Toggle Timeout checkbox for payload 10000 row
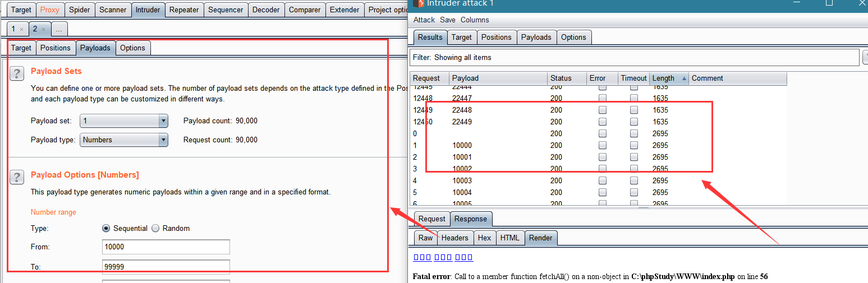The width and height of the screenshot is (868, 283). pos(633,145)
